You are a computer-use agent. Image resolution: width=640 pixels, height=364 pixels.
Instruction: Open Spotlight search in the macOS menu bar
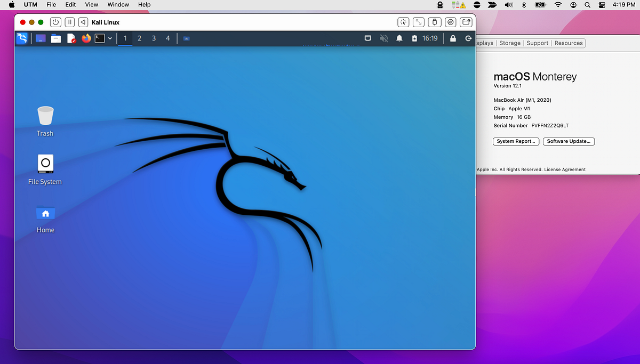tap(587, 5)
